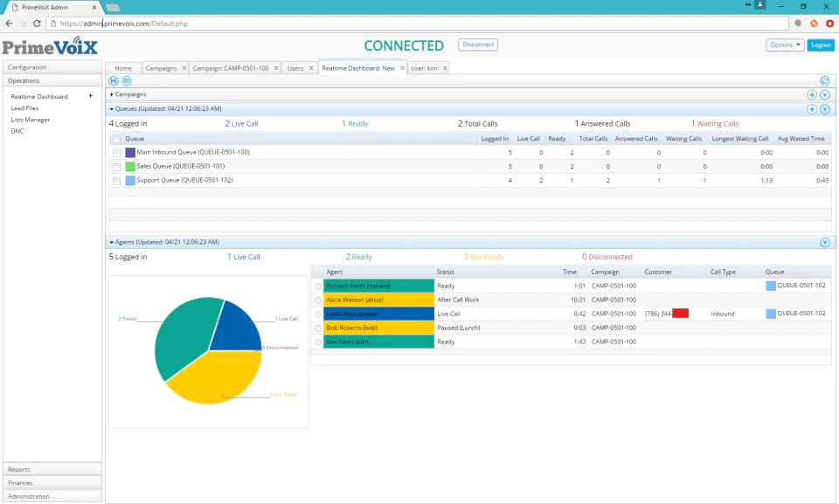839x504 pixels.
Task: Select the radio button for Kim Perez
Action: (x=318, y=342)
